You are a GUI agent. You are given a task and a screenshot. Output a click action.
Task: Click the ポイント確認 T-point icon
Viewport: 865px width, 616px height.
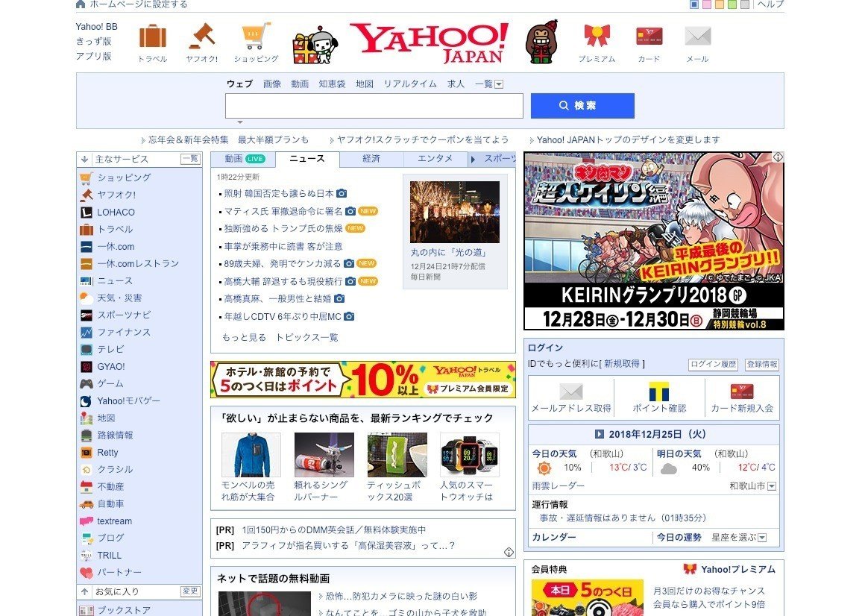point(658,392)
